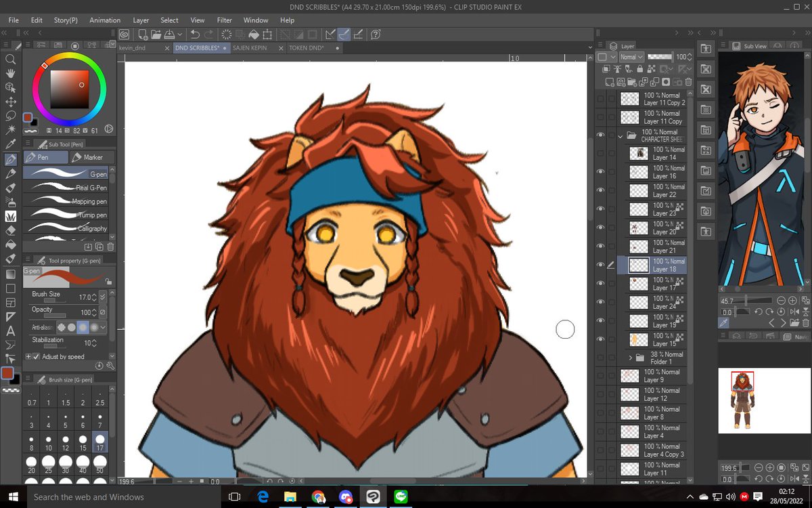
Task: Select the Text tool
Action: point(11,331)
